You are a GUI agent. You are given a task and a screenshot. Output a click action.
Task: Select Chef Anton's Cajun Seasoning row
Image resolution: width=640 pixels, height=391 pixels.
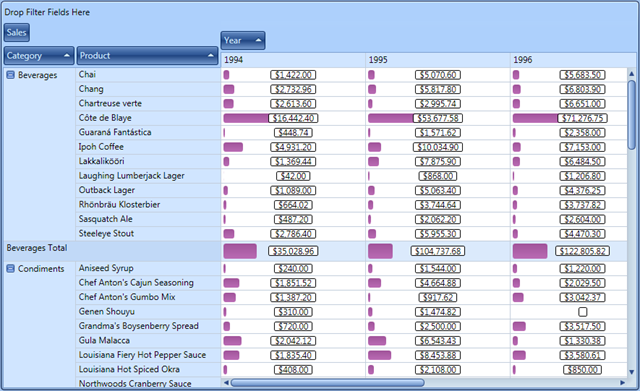[x=148, y=283]
